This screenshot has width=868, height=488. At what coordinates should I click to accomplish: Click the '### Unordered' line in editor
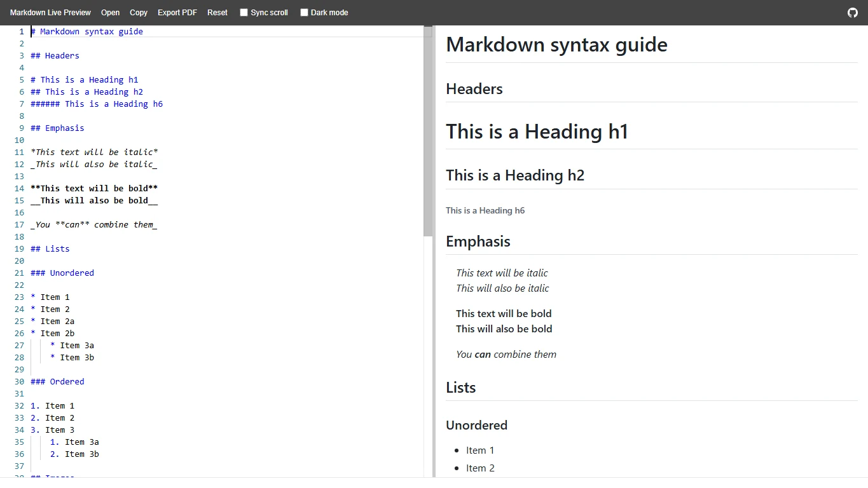62,273
